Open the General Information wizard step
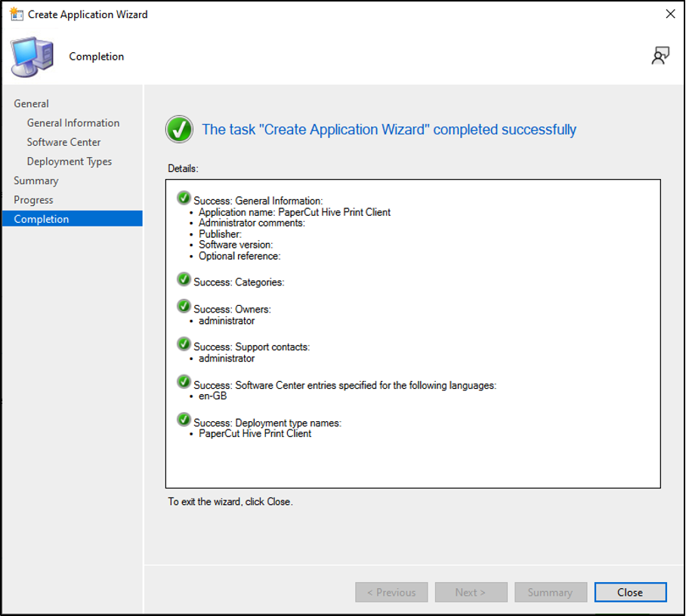Image resolution: width=686 pixels, height=616 pixels. (x=73, y=123)
